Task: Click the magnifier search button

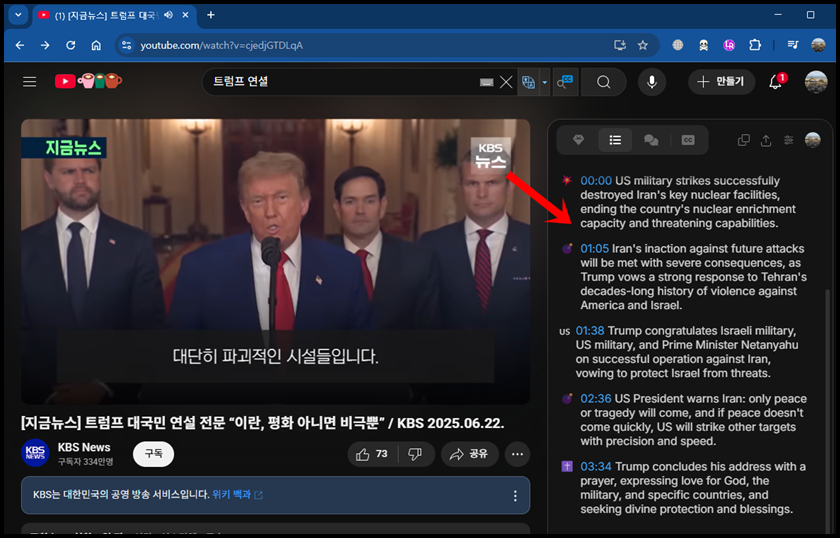Action: pos(604,82)
